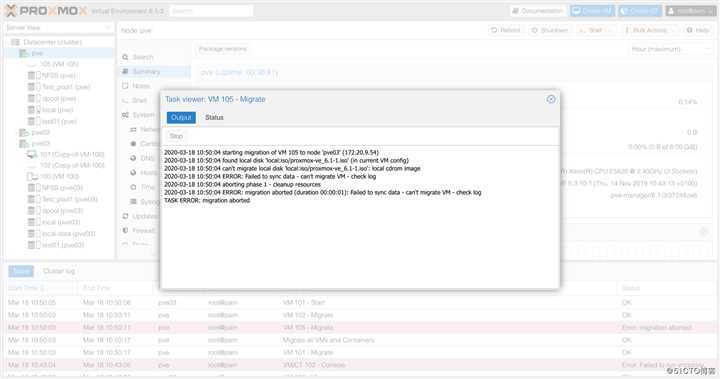Screen dimensions: 720x379
Task: Click the Time clock icon in node menu
Action: tap(133, 187)
